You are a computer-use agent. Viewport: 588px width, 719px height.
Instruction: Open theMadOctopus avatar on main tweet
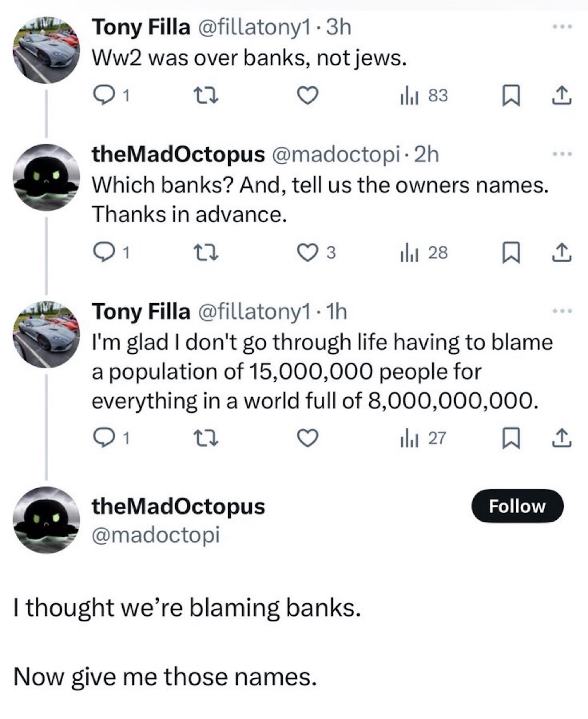pyautogui.click(x=46, y=520)
